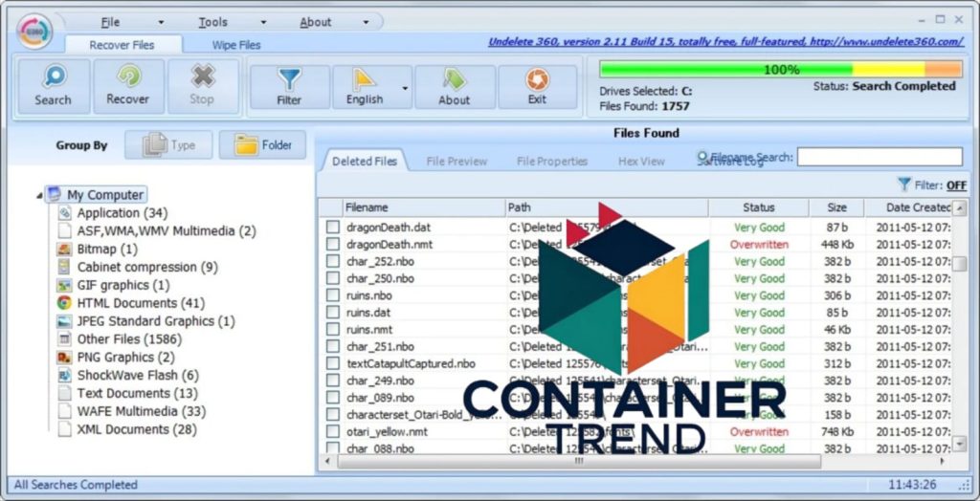980x501 pixels.
Task: Open the Hex View tab
Action: (641, 162)
